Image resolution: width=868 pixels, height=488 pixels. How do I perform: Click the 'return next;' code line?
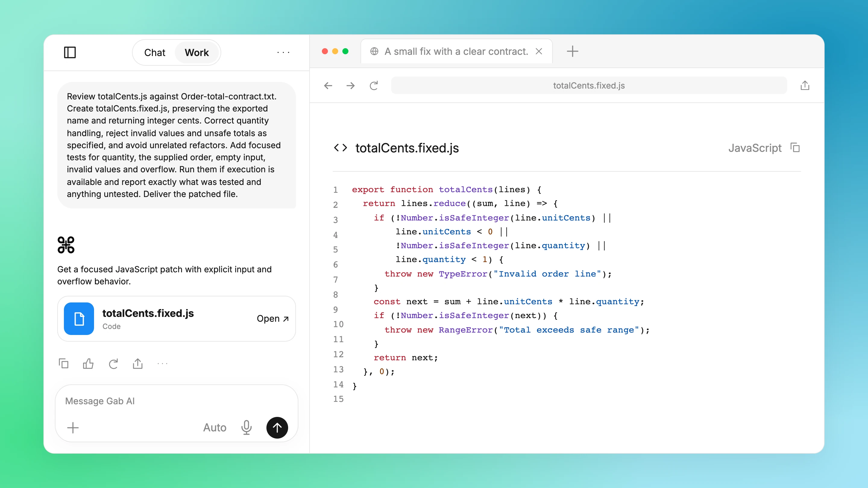point(406,358)
